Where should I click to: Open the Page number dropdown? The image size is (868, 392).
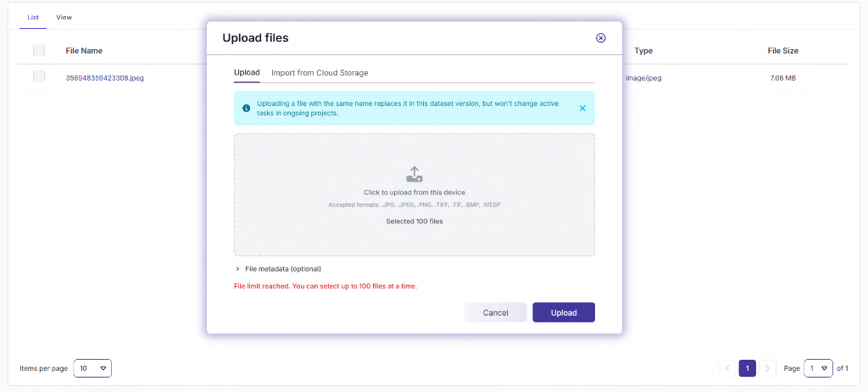[x=818, y=368]
